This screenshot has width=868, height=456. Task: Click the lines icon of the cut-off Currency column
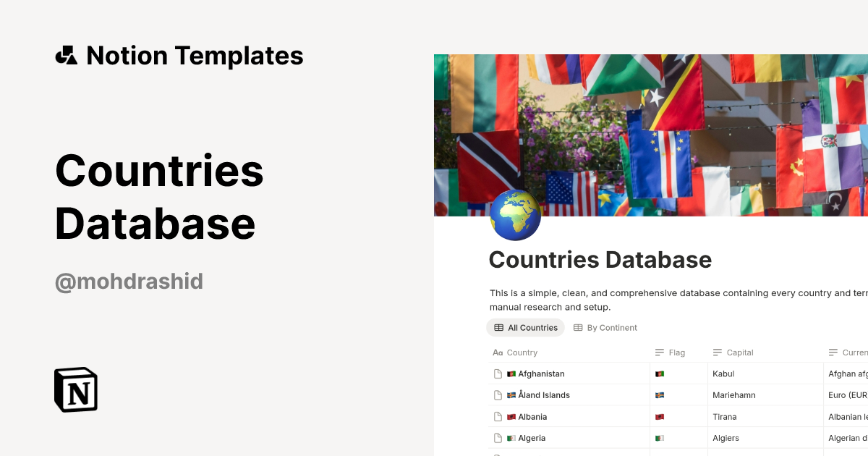click(x=833, y=352)
